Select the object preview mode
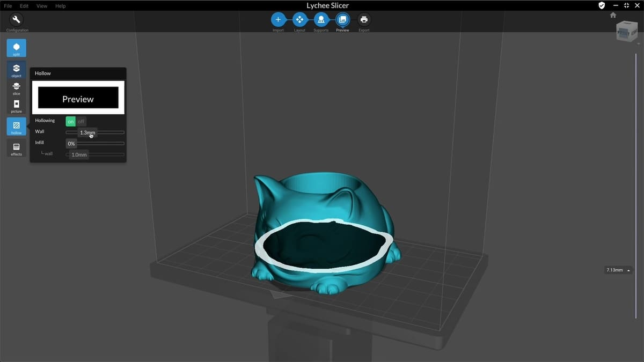 16,70
